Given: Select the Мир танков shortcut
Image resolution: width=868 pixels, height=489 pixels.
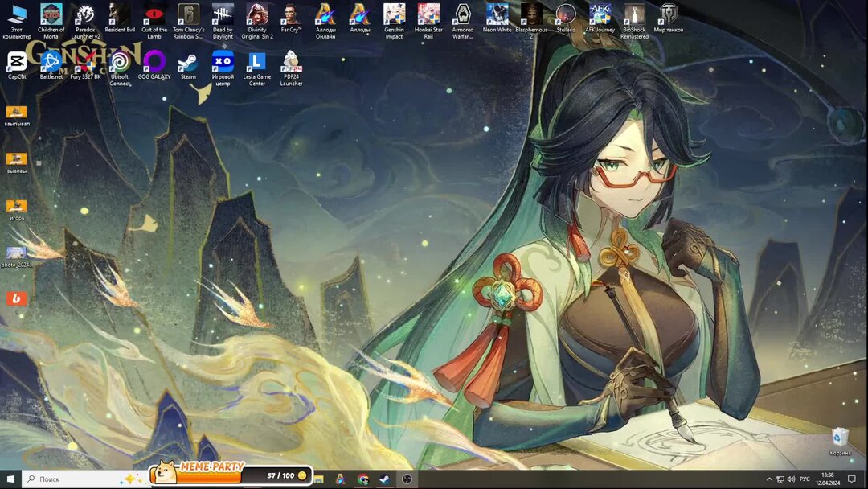Looking at the screenshot, I should click(669, 18).
